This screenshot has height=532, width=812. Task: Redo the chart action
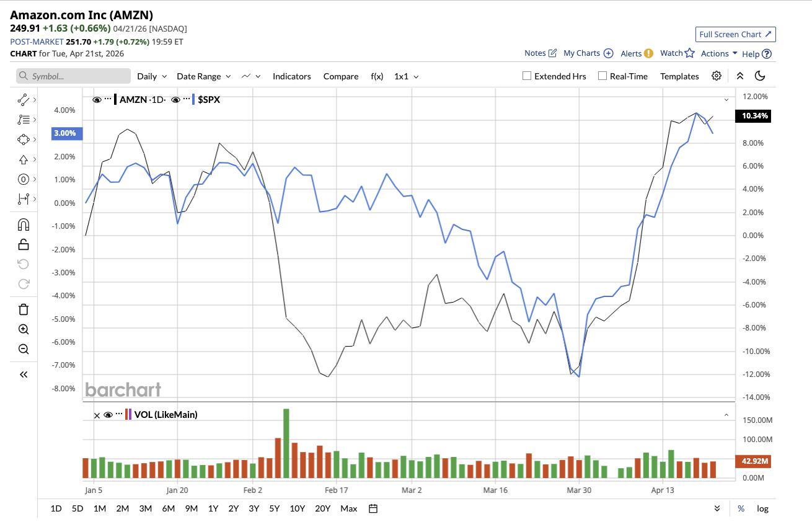24,284
